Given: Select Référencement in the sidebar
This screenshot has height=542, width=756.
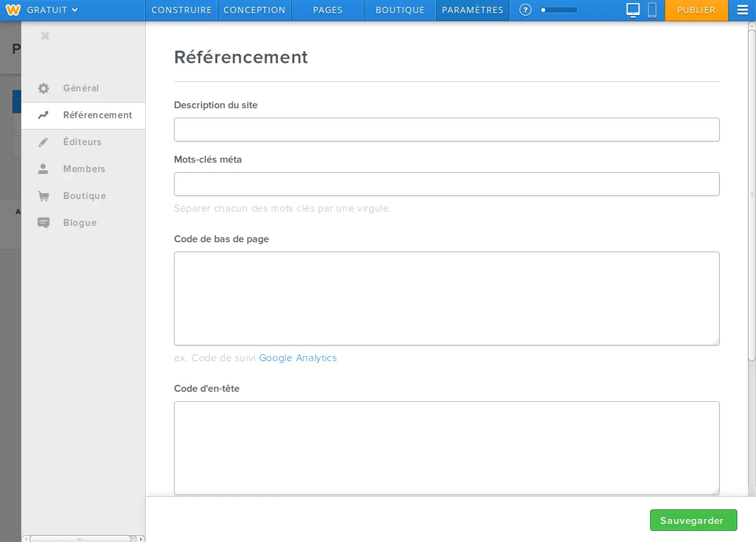Looking at the screenshot, I should tap(83, 115).
